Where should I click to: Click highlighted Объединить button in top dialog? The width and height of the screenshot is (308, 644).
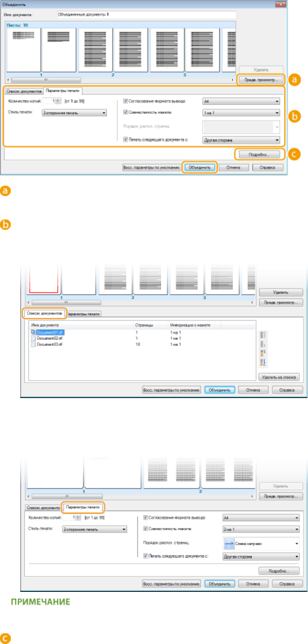pos(200,168)
